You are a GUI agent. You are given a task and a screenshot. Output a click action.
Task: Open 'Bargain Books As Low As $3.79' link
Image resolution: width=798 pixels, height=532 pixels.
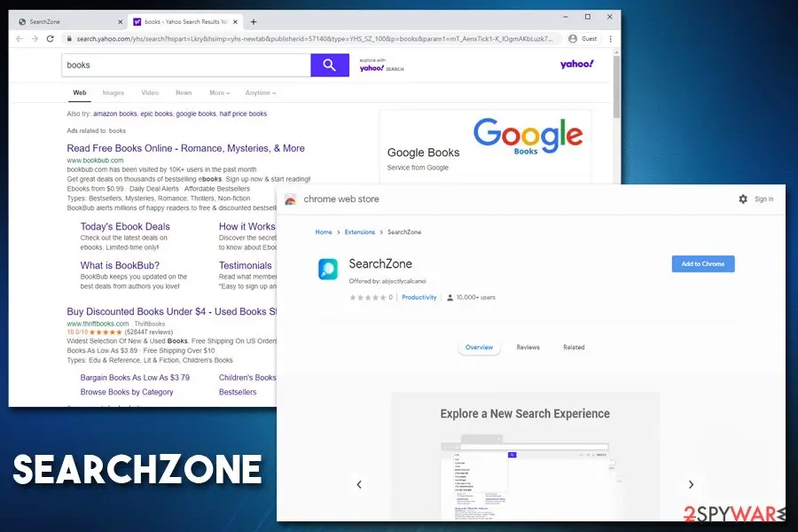point(135,378)
